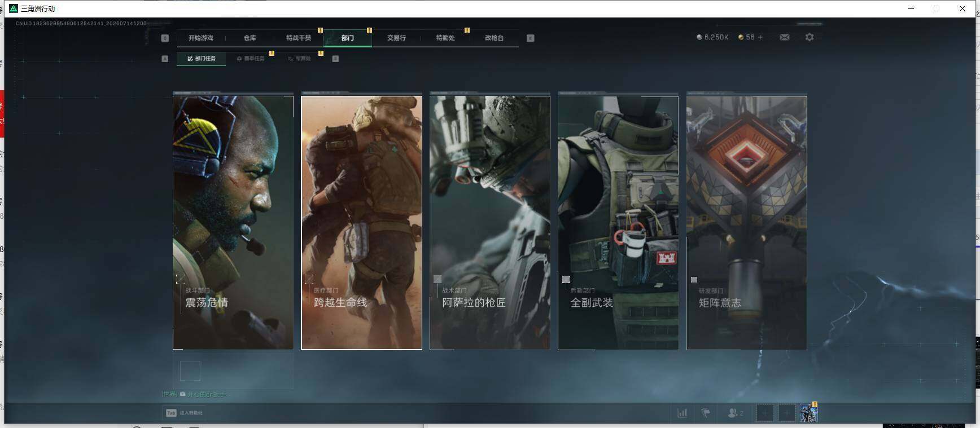The height and width of the screenshot is (428, 980).
Task: Click the player avatar at bottom right
Action: point(809,413)
